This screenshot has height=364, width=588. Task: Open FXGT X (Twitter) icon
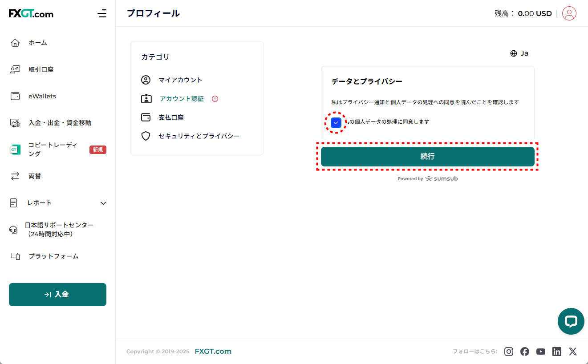573,352
